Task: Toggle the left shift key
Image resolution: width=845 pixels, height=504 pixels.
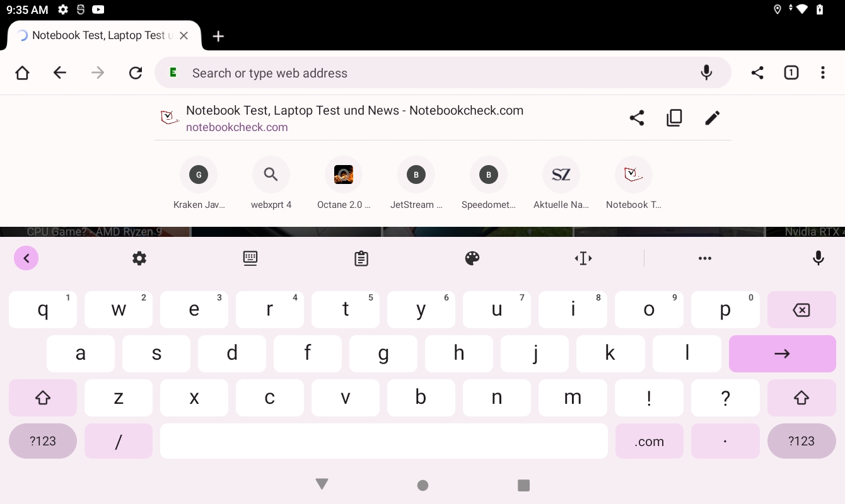Action: click(x=43, y=398)
